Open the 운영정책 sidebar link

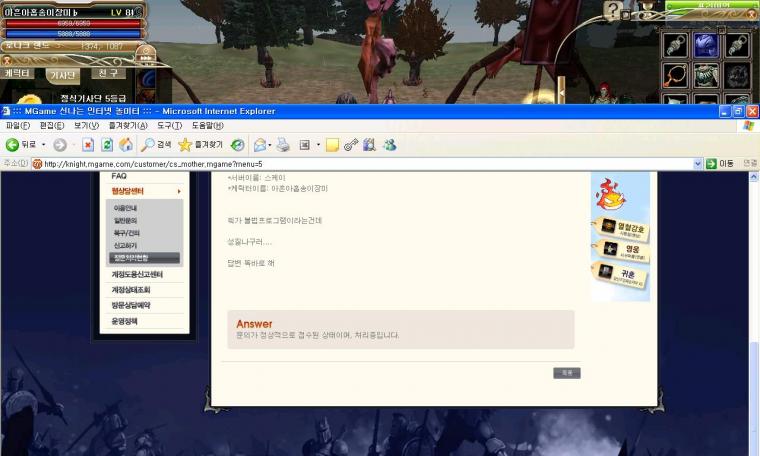tap(125, 321)
